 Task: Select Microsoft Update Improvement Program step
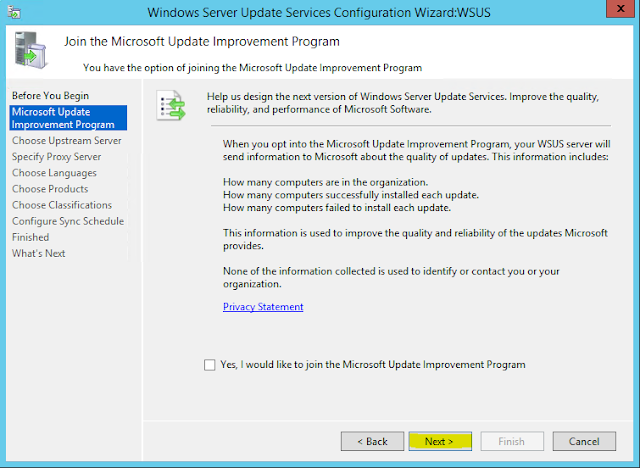68,118
